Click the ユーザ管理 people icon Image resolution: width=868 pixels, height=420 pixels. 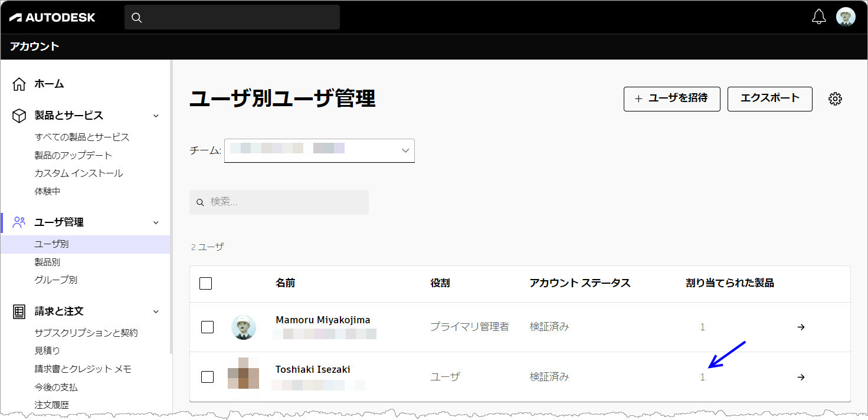18,222
